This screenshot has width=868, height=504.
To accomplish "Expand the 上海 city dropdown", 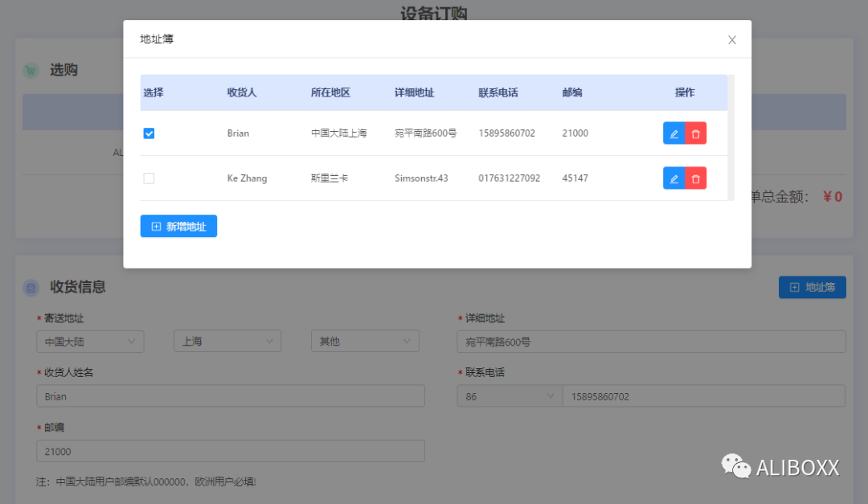I will click(227, 342).
